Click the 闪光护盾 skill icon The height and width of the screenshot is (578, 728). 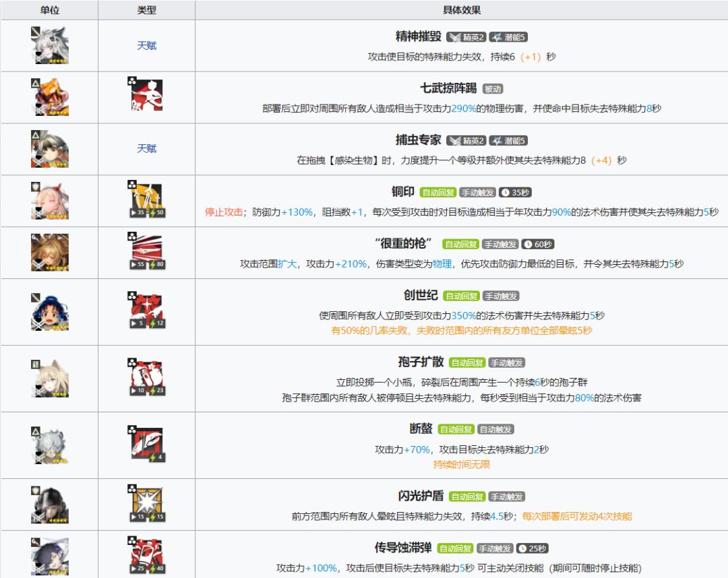(x=146, y=503)
